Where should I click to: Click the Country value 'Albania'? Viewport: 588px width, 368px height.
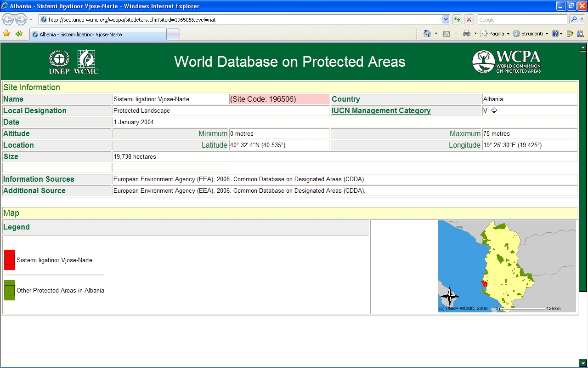tap(493, 99)
